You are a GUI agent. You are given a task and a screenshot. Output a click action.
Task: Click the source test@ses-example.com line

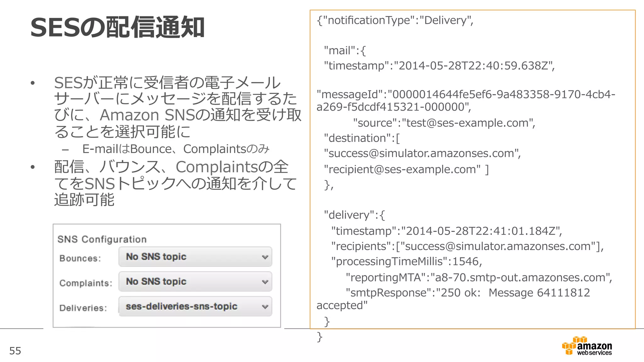pyautogui.click(x=444, y=123)
